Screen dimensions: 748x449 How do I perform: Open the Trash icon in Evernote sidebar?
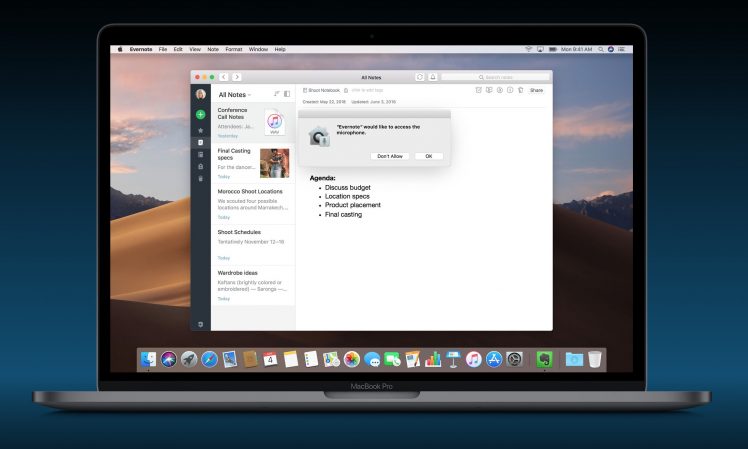(x=201, y=178)
